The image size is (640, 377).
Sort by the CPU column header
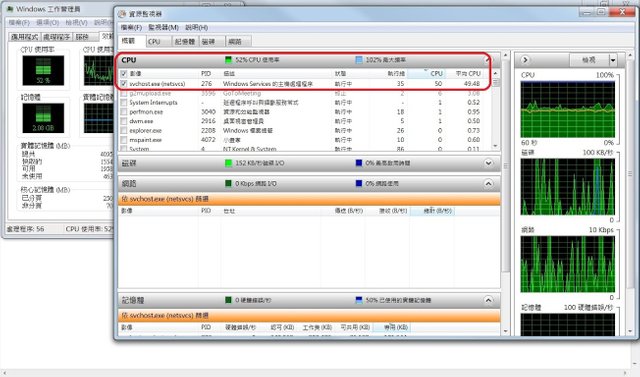pos(426,73)
